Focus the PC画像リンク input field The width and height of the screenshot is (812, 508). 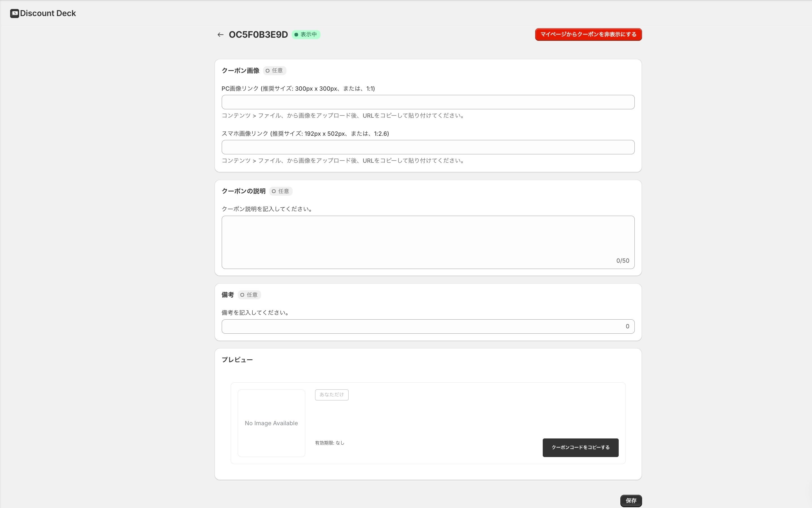pos(428,102)
